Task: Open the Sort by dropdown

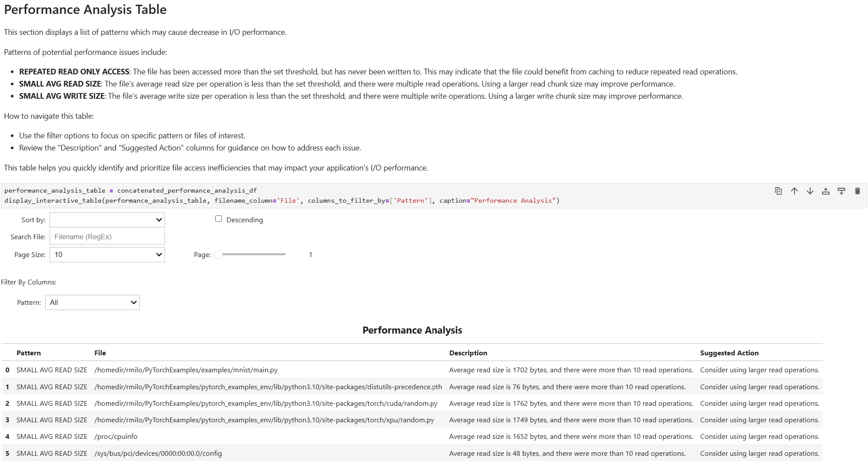Action: (x=107, y=220)
